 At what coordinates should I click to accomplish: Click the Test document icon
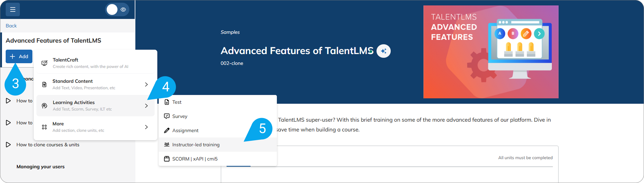pyautogui.click(x=167, y=102)
